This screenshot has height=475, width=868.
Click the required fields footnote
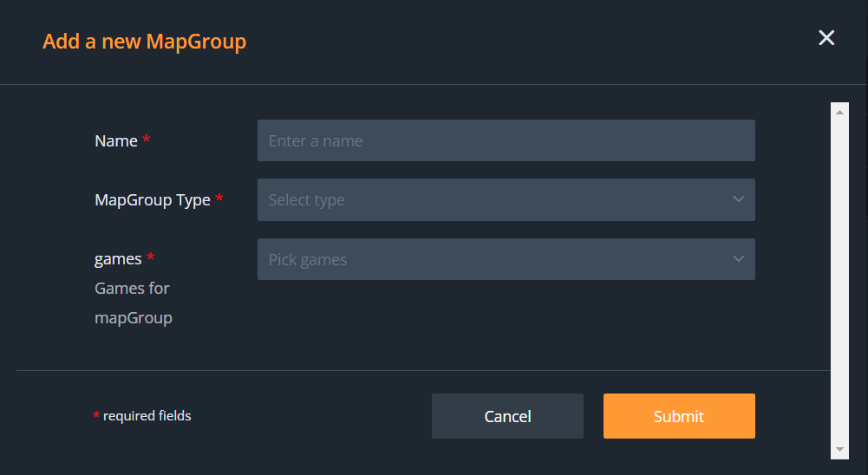pyautogui.click(x=147, y=416)
